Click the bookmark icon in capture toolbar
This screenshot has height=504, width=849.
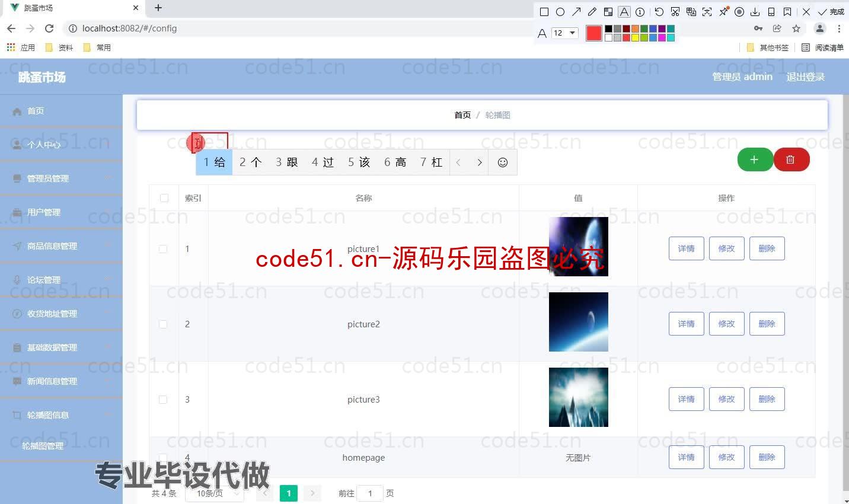pyautogui.click(x=787, y=12)
